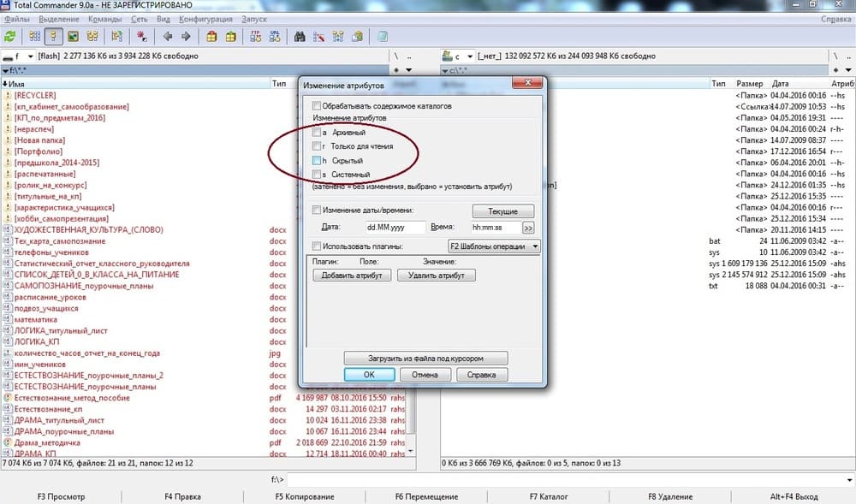
Task: Enable thumbnail view toolbar icon
Action: pyautogui.click(x=73, y=37)
